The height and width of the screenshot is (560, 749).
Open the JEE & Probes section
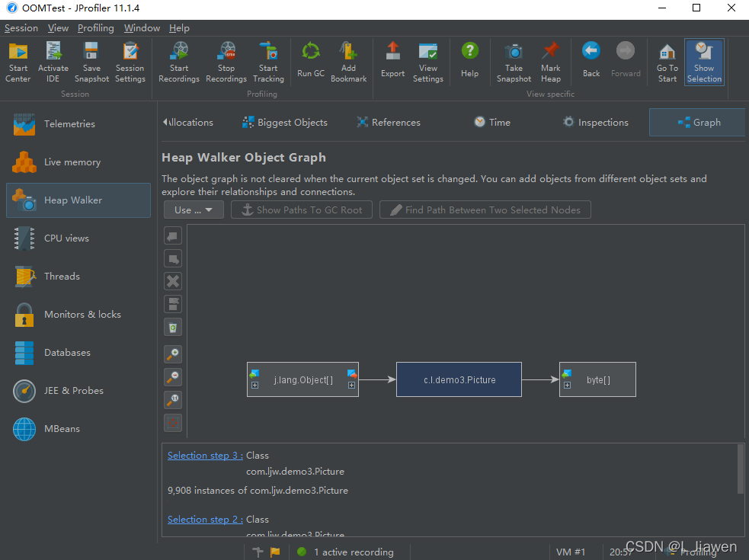click(78, 391)
